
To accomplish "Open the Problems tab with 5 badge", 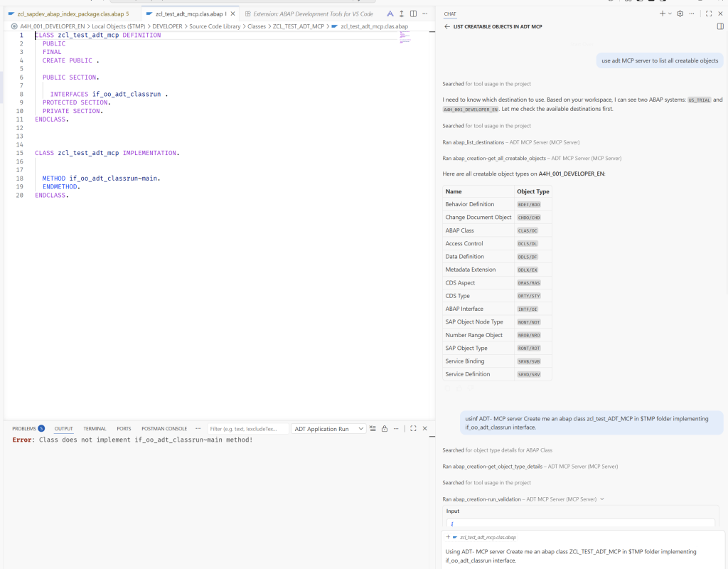I will (x=28, y=429).
